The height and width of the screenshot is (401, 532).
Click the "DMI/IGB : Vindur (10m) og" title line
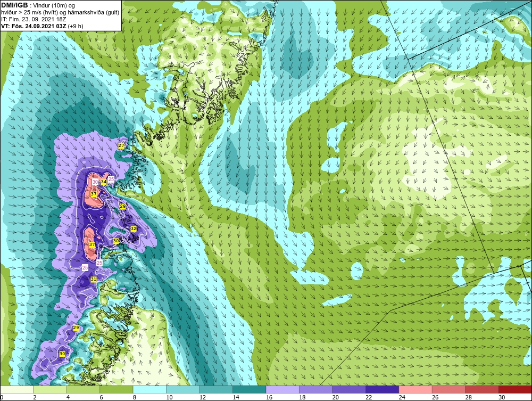pyautogui.click(x=38, y=5)
